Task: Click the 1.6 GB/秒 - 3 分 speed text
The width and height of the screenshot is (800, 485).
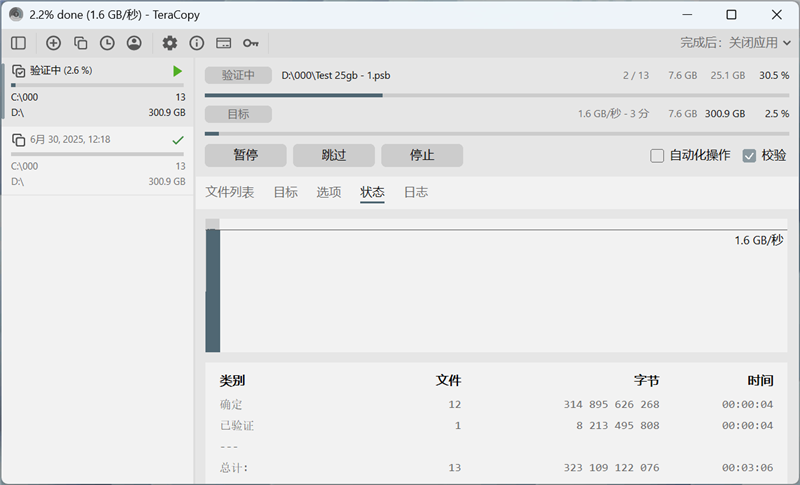Action: pos(613,114)
